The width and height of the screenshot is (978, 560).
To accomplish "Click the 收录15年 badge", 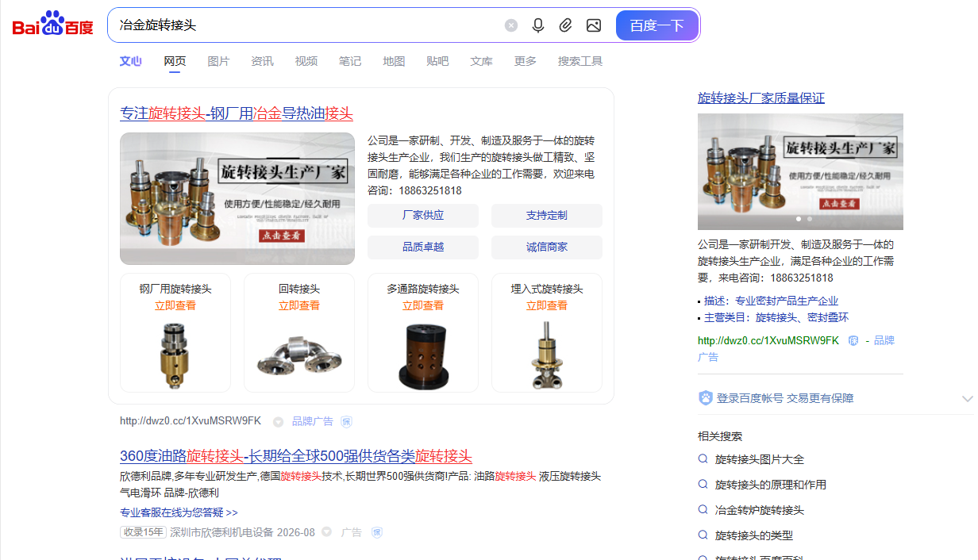I will [x=143, y=532].
